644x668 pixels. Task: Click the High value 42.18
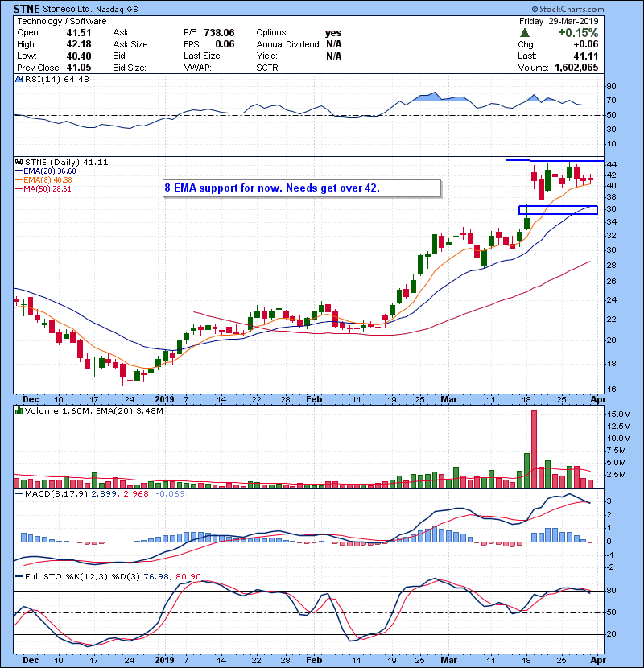click(79, 44)
